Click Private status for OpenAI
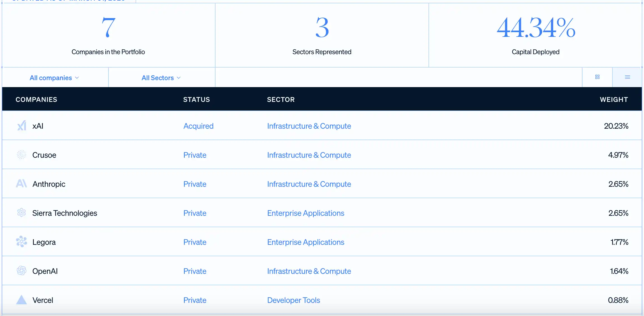The width and height of the screenshot is (644, 316). point(195,271)
